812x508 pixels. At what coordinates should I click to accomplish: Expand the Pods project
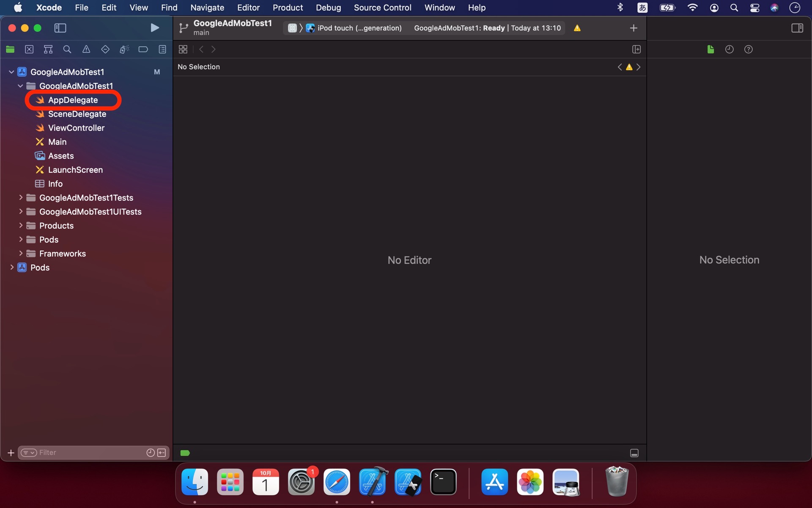(x=11, y=268)
